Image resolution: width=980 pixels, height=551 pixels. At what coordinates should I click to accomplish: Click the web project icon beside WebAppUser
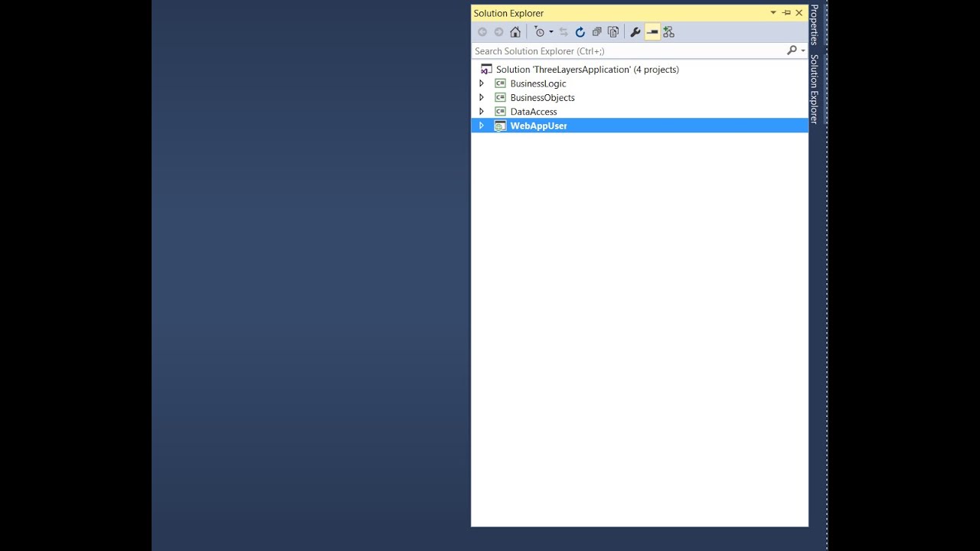[x=500, y=126]
